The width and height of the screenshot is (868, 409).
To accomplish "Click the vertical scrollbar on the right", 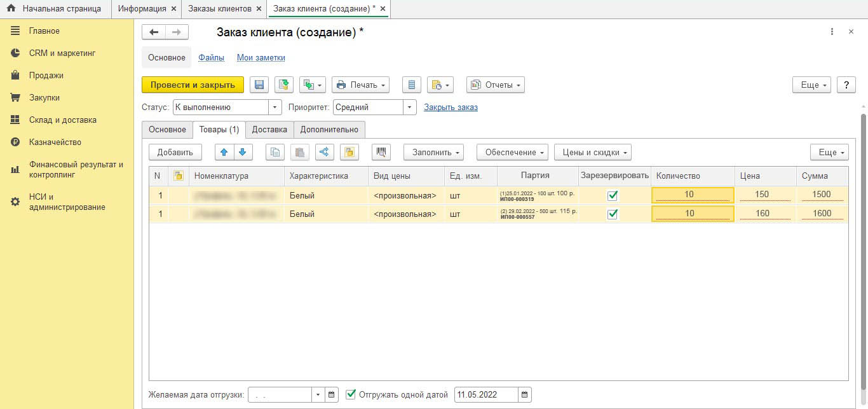I will 863,254.
